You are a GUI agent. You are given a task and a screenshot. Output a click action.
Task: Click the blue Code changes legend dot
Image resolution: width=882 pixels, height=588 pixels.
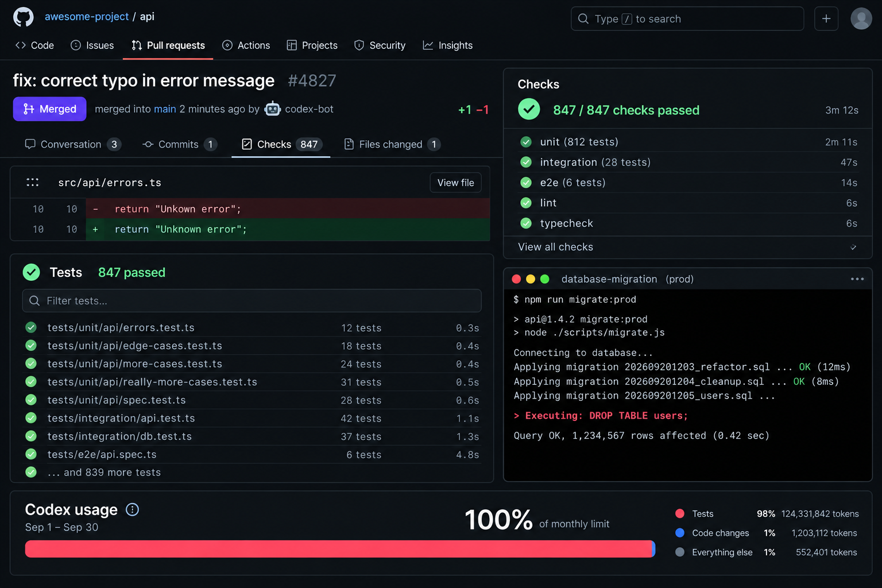(x=680, y=533)
